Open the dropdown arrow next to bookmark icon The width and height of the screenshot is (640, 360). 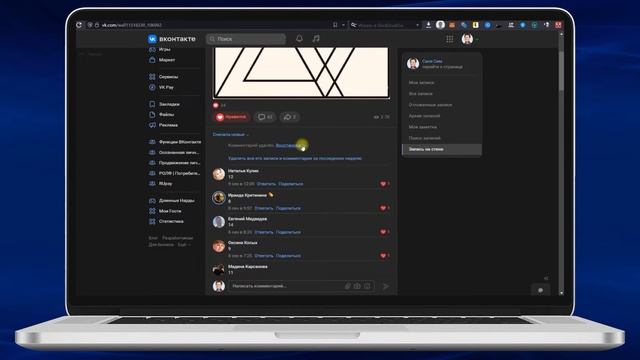[x=343, y=25]
